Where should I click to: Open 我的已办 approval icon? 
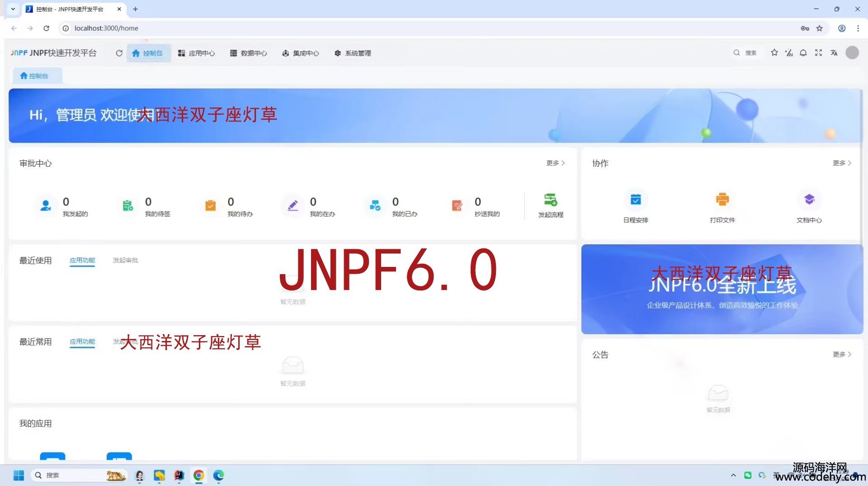(x=375, y=206)
